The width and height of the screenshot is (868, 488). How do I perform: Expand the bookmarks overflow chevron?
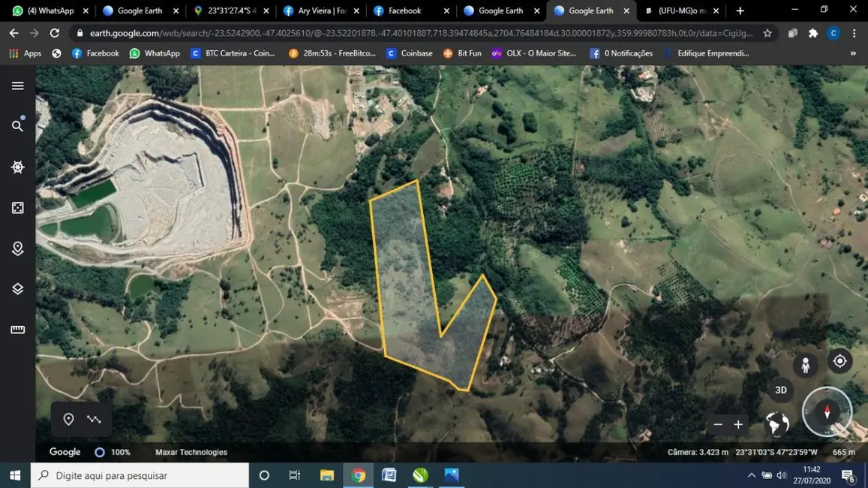pos(851,53)
